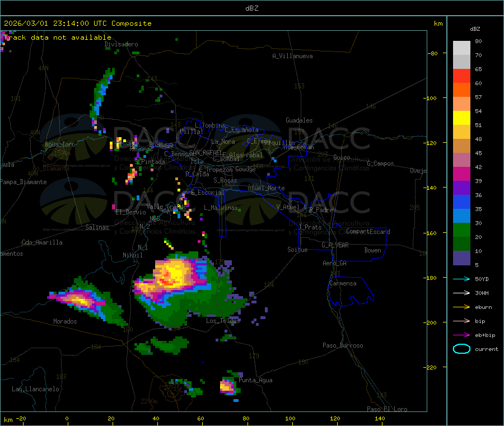Click the 'Carmensa' map label
This screenshot has height=426, width=504.
pyautogui.click(x=343, y=283)
